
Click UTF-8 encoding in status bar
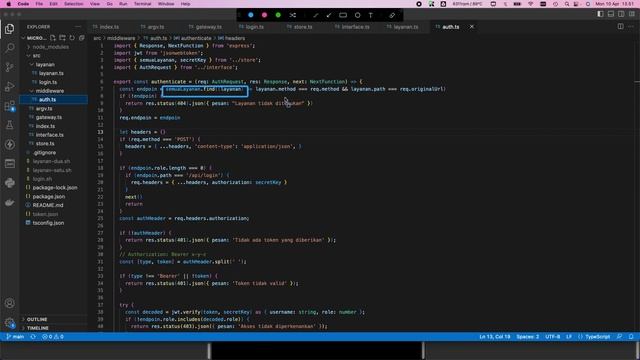[553, 337]
